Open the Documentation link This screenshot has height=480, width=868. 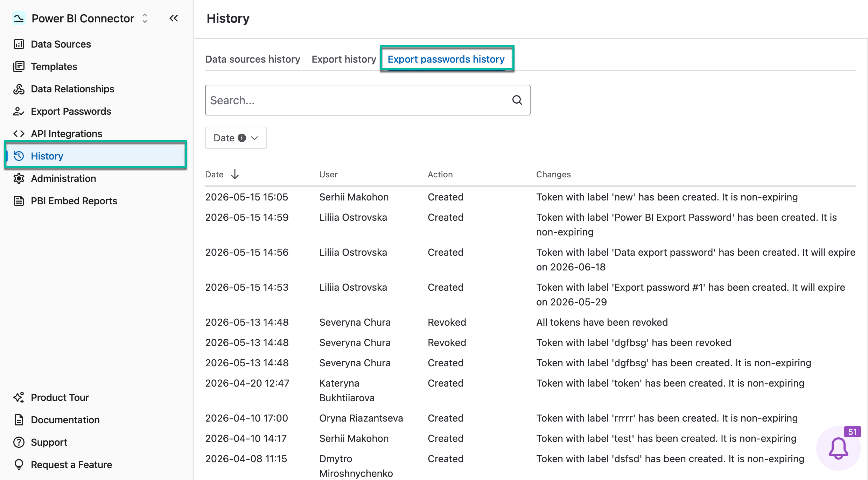tap(65, 420)
